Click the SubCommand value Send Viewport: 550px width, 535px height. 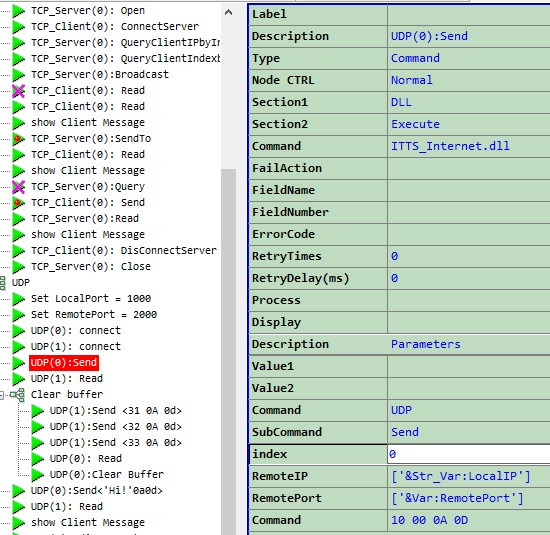(x=405, y=432)
